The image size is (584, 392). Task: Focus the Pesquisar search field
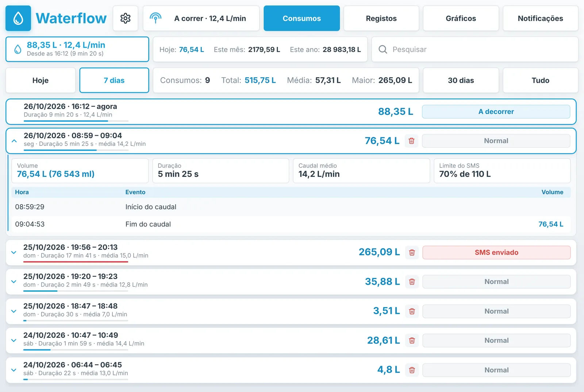tap(475, 49)
